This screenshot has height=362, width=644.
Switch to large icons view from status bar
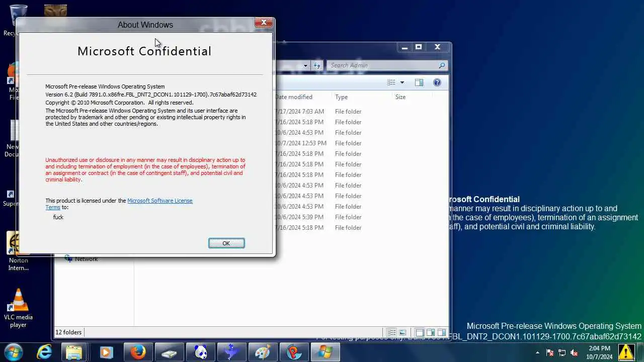pyautogui.click(x=403, y=333)
